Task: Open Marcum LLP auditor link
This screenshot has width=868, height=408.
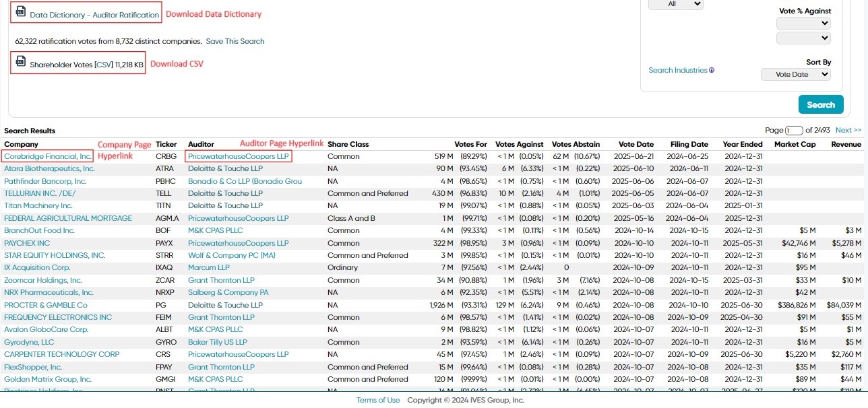Action: coord(209,267)
